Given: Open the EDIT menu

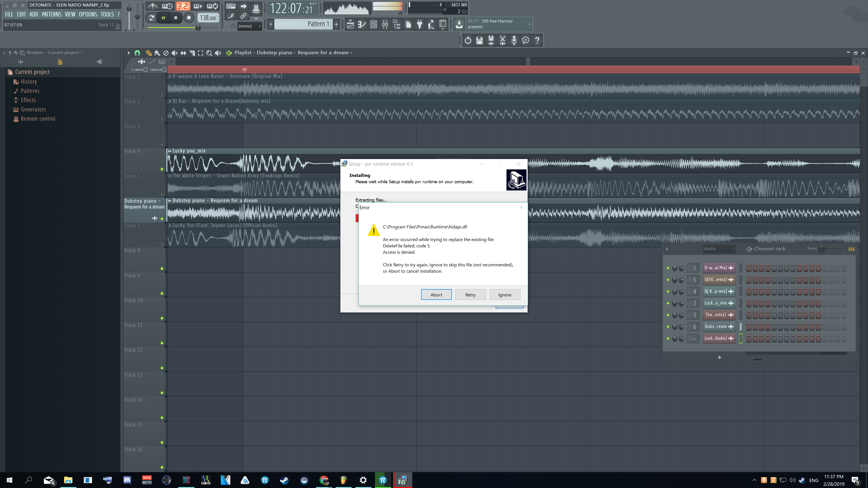Looking at the screenshot, I should (x=21, y=14).
